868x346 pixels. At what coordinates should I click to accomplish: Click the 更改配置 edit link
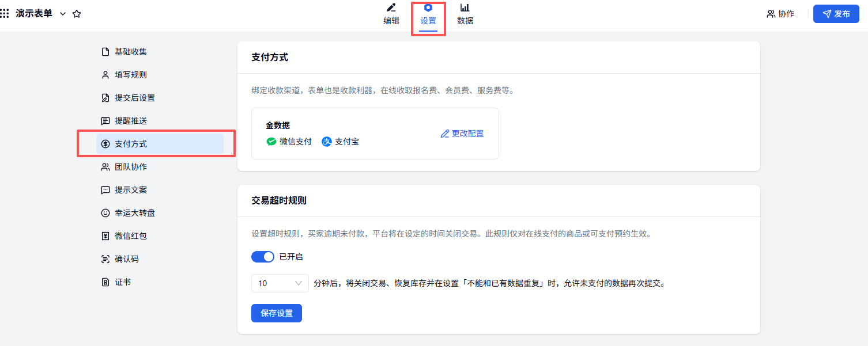(462, 134)
